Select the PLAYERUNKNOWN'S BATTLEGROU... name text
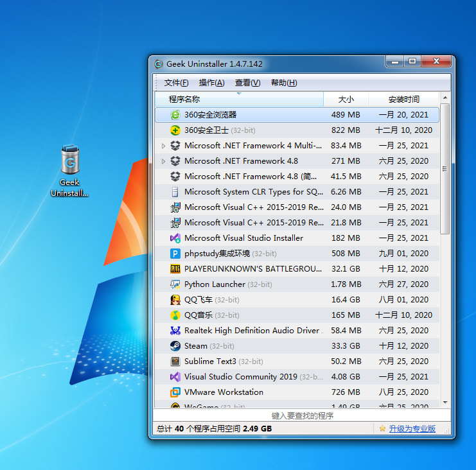 point(253,269)
